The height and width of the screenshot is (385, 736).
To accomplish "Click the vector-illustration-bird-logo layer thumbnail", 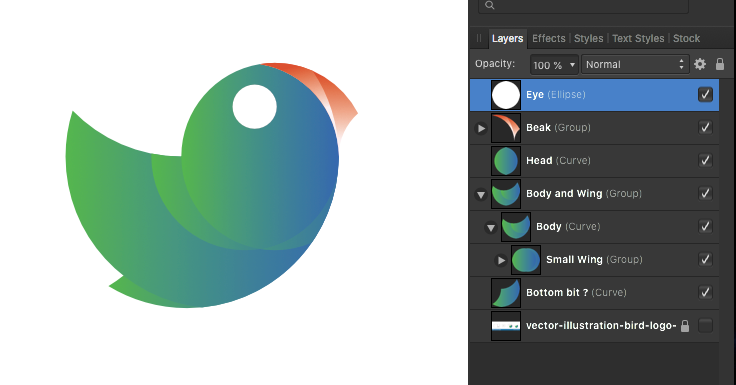I will 506,326.
